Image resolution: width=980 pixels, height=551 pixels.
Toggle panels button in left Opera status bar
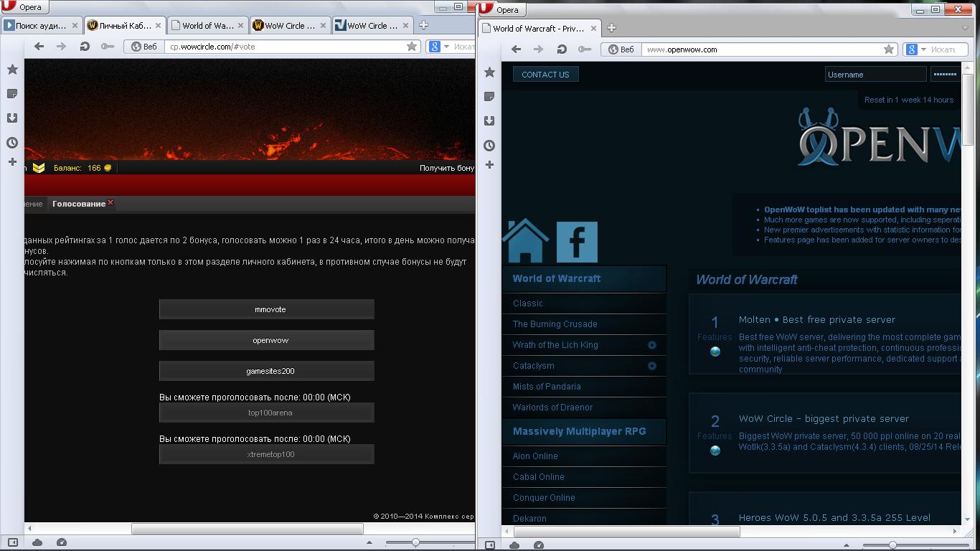point(12,542)
